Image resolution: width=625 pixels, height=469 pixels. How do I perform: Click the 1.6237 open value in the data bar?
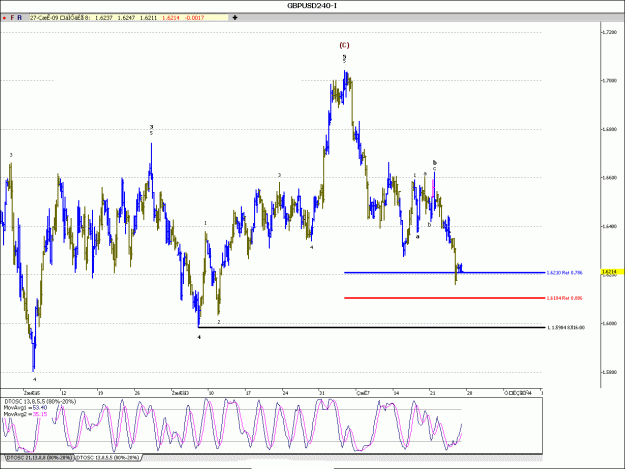tap(104, 18)
